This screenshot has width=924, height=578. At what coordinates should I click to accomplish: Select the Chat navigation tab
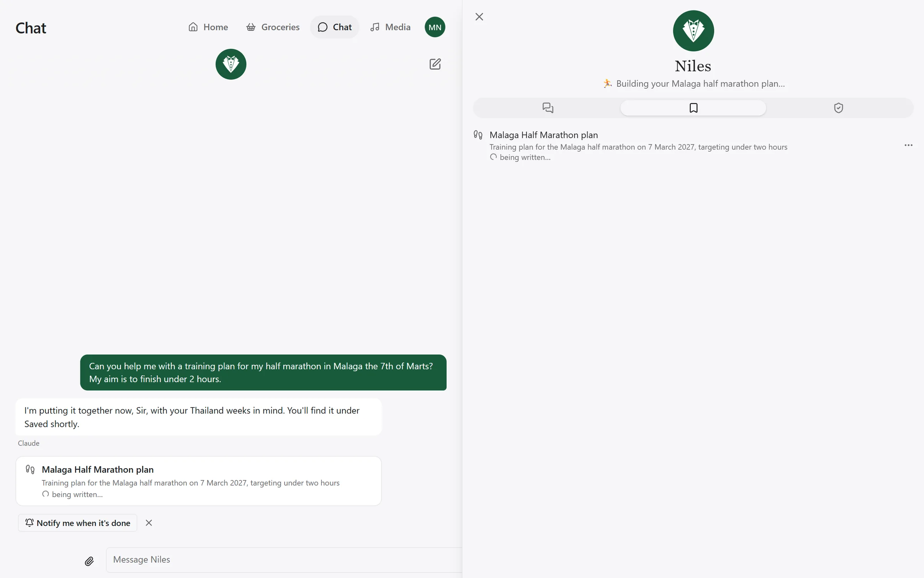click(x=335, y=27)
